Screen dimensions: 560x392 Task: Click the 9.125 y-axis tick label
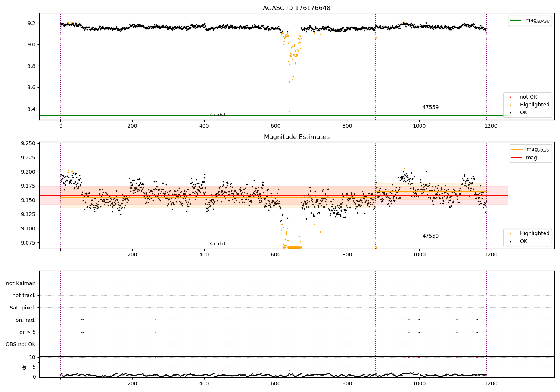click(28, 214)
